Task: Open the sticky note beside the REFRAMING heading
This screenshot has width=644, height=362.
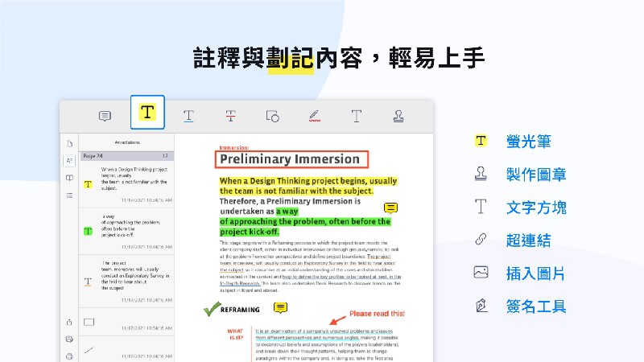Action: pos(280,307)
